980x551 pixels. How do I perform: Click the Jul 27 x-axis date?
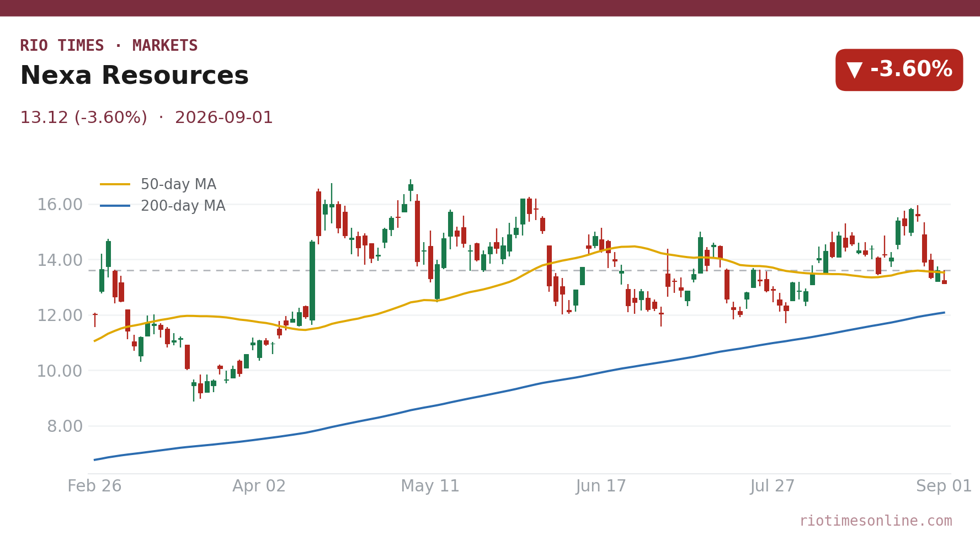773,486
